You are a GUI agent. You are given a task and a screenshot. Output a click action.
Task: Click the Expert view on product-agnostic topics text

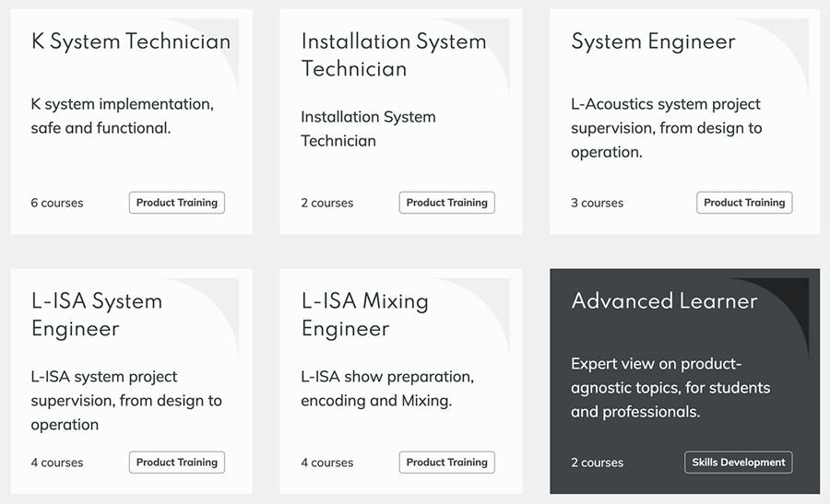point(670,388)
